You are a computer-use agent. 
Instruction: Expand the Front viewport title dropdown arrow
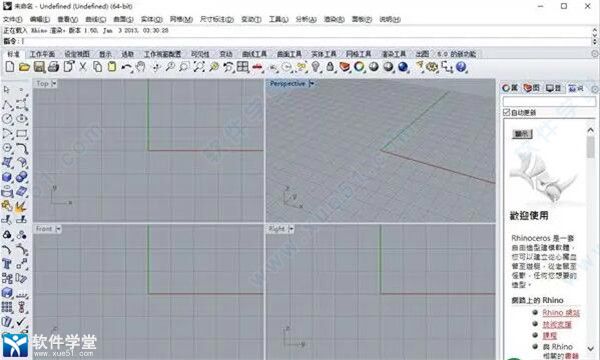pyautogui.click(x=58, y=229)
